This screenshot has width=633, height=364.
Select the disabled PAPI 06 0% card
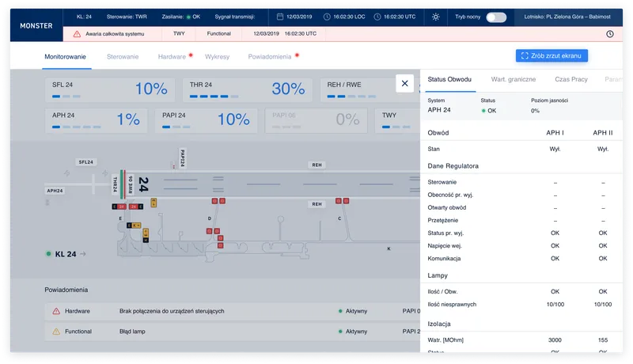click(316, 120)
